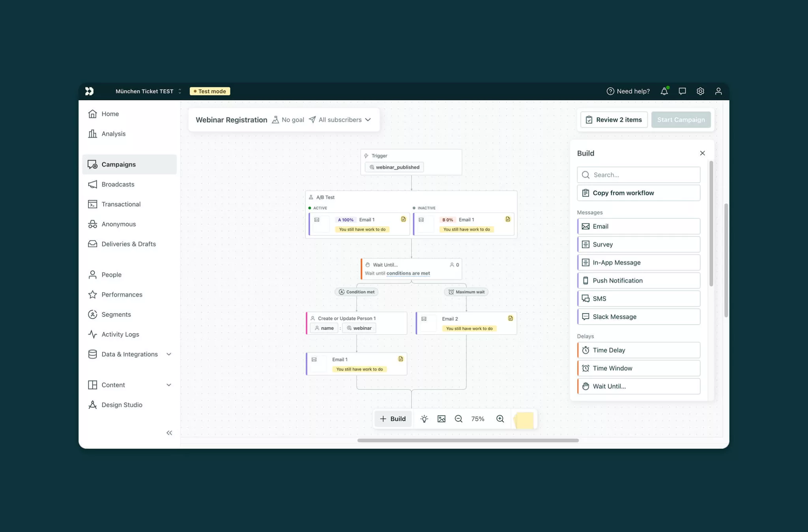Zoom out using the magnifier minus icon
The height and width of the screenshot is (532, 808).
point(458,419)
